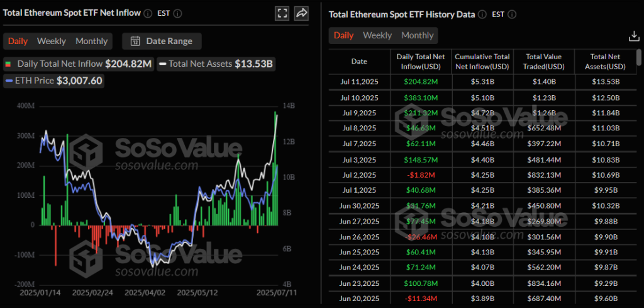The image size is (644, 308).
Task: Click info icon after EST in history panel
Action: click(511, 14)
